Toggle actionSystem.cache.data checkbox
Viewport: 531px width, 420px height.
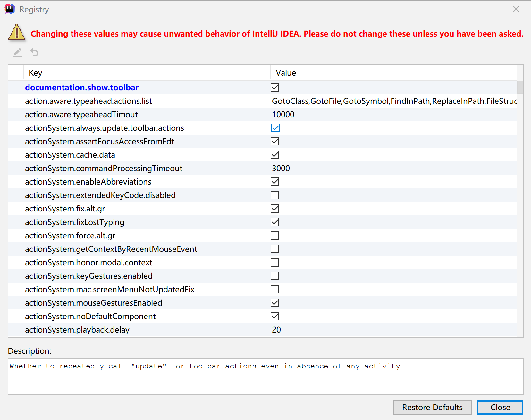point(275,155)
